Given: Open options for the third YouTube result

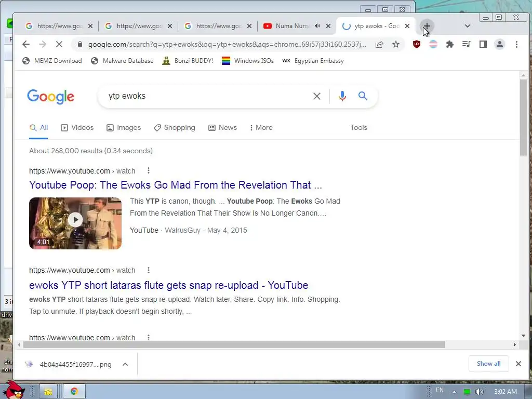Looking at the screenshot, I should click(x=148, y=338).
